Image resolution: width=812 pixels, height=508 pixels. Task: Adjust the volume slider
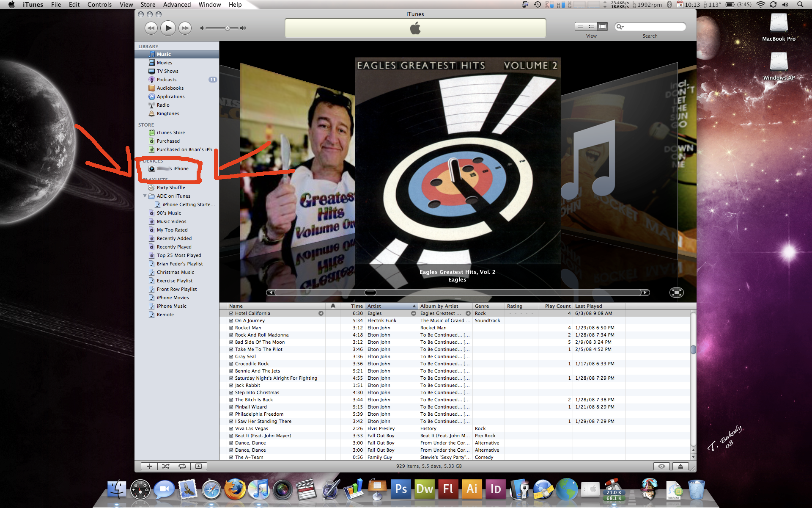pos(228,28)
